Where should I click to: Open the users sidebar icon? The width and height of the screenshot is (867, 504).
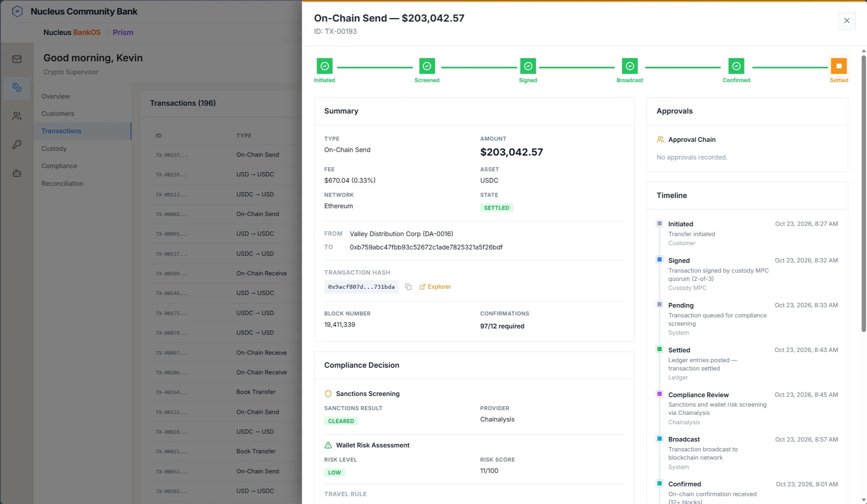[17, 116]
